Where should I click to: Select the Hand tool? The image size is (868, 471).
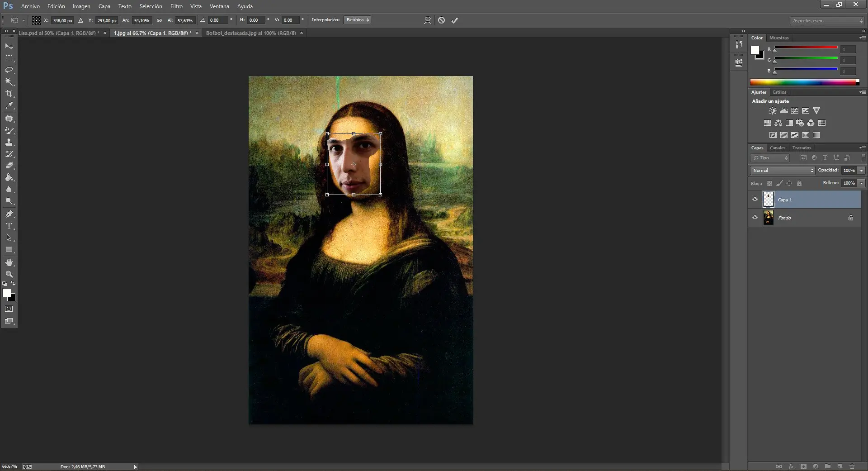pos(9,262)
